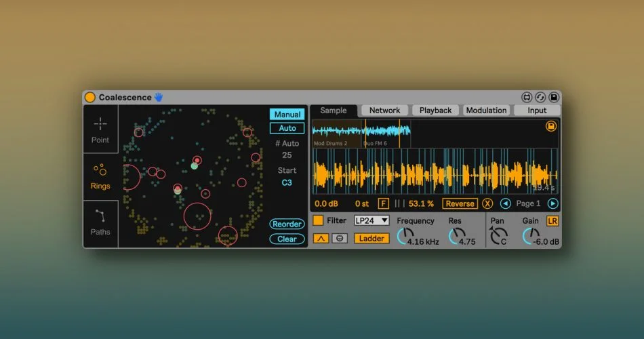Open the Sample tab
Image resolution: width=644 pixels, height=339 pixels.
(x=334, y=110)
